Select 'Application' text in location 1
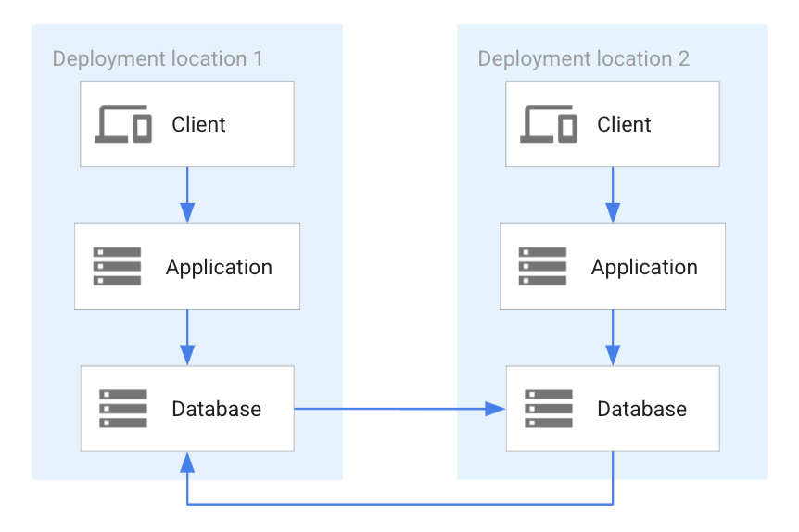 [219, 267]
